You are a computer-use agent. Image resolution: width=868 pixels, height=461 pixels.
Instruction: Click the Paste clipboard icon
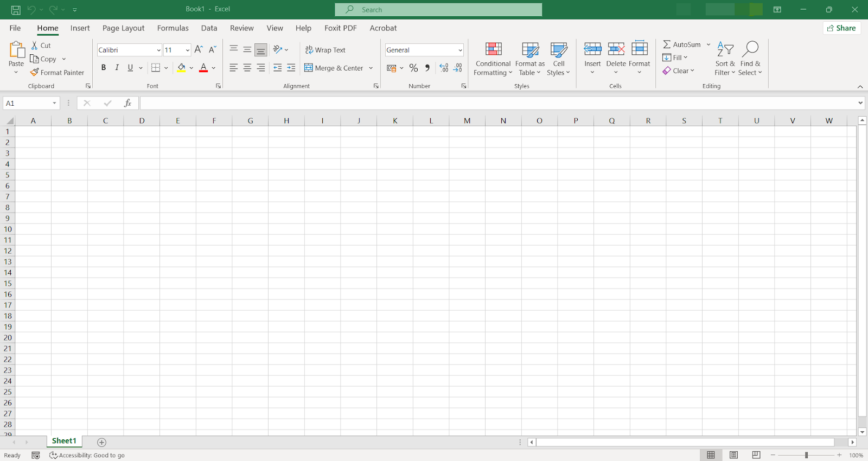coord(16,50)
